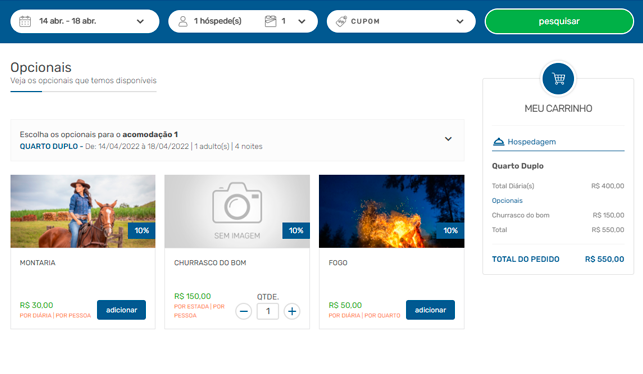This screenshot has width=643, height=374.
Task: Add Montaria with adicionar button
Action: 121,310
